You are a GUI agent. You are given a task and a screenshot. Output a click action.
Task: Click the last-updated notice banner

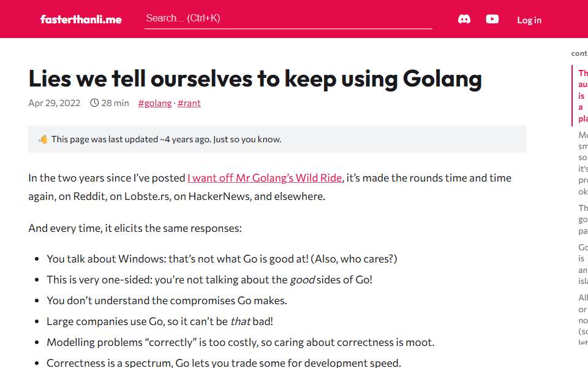[277, 139]
